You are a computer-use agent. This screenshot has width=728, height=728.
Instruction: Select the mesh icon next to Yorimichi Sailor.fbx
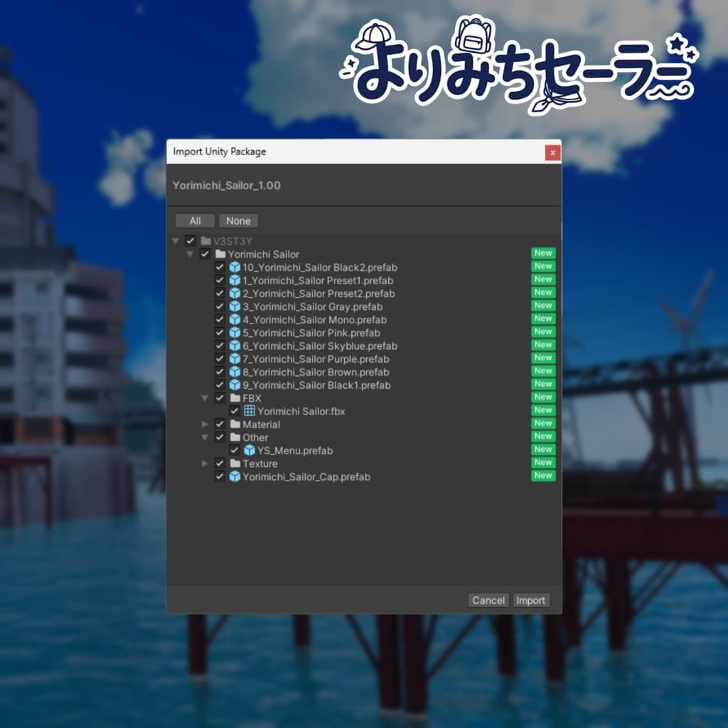[x=250, y=411]
